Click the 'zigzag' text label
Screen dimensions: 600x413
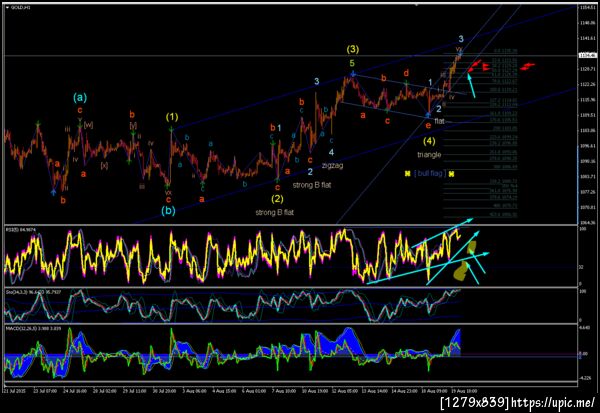[332, 165]
